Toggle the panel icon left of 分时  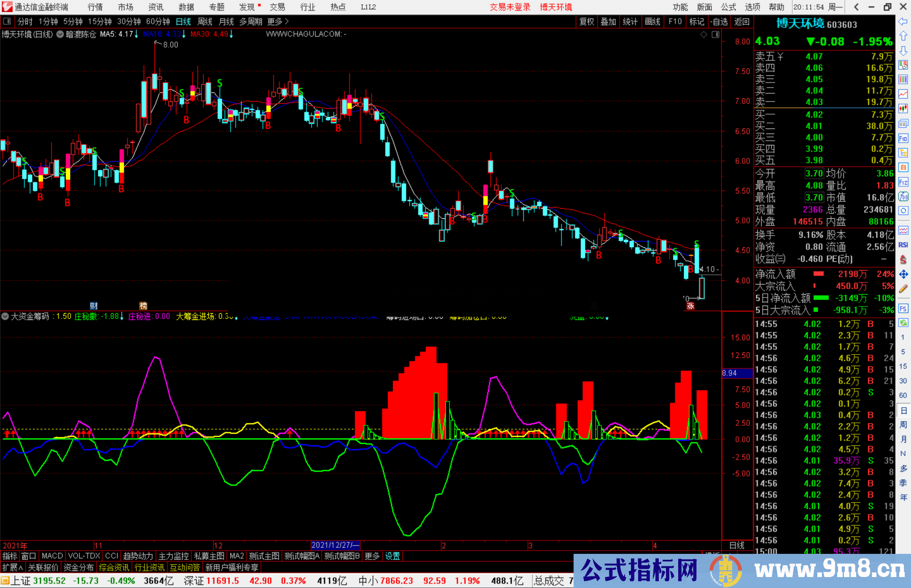(7, 21)
